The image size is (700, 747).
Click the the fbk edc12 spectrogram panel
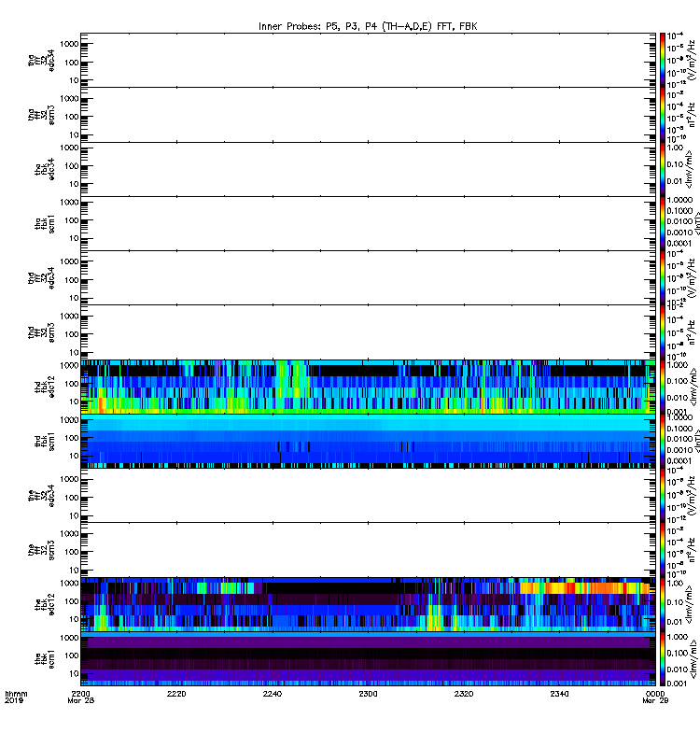click(368, 604)
